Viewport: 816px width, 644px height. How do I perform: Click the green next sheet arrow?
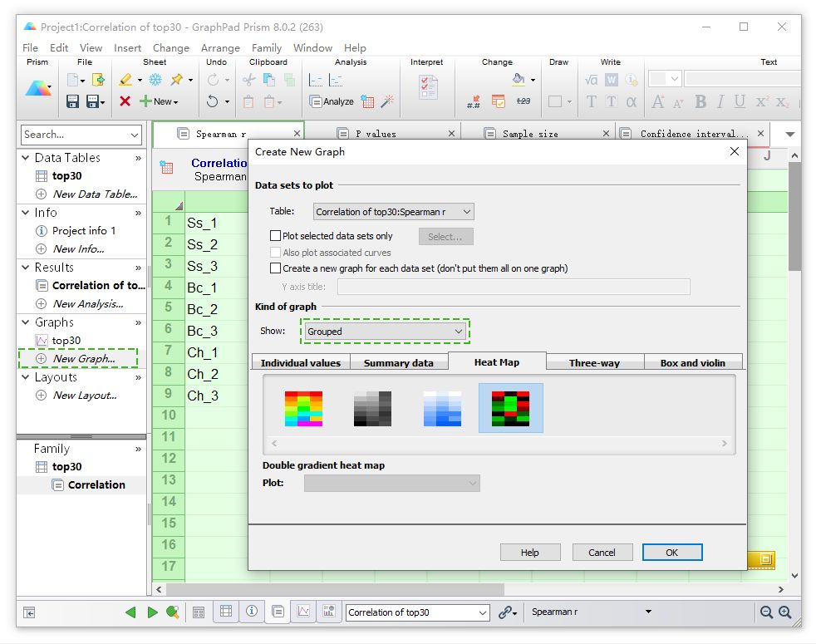(x=152, y=612)
